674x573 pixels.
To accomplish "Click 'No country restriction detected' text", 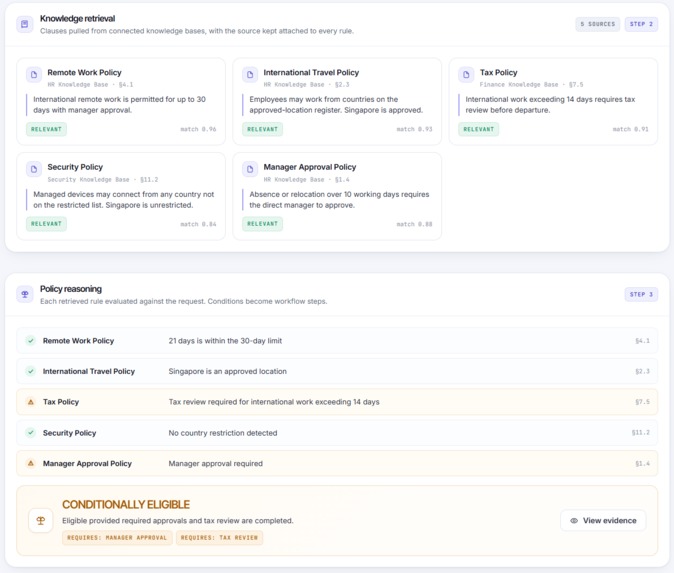I will click(223, 433).
